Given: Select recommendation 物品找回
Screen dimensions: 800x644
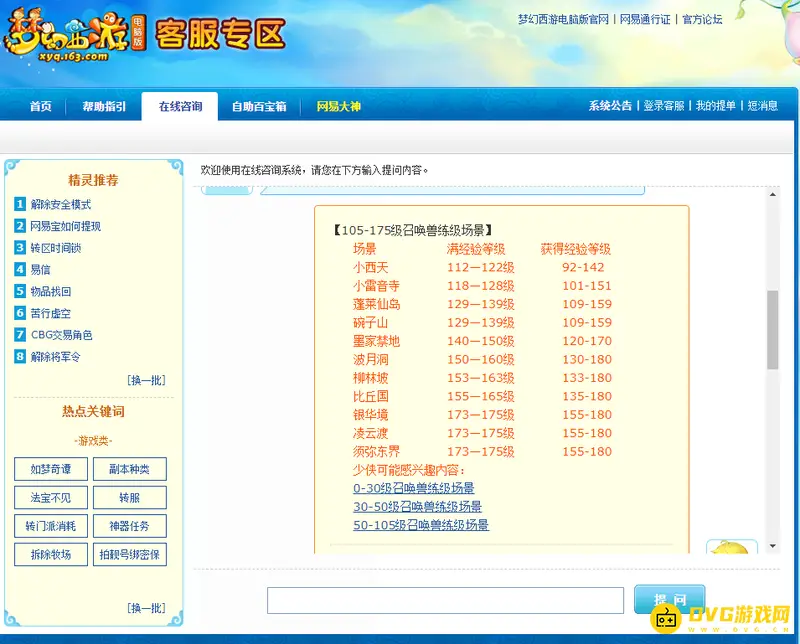Looking at the screenshot, I should click(51, 291).
